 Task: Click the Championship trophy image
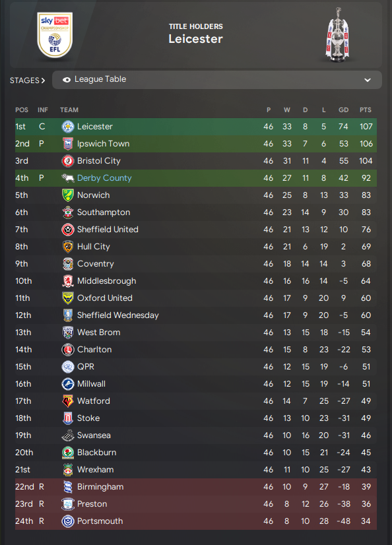point(337,35)
